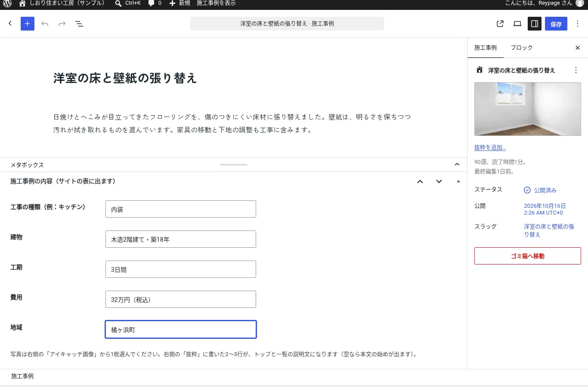Click the 建物 input field
This screenshot has width=588, height=387.
pos(181,239)
